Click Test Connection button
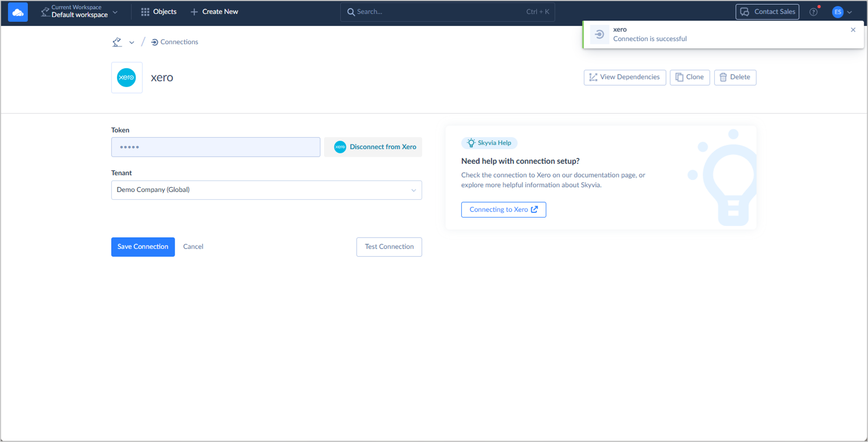The width and height of the screenshot is (868, 442). tap(389, 247)
